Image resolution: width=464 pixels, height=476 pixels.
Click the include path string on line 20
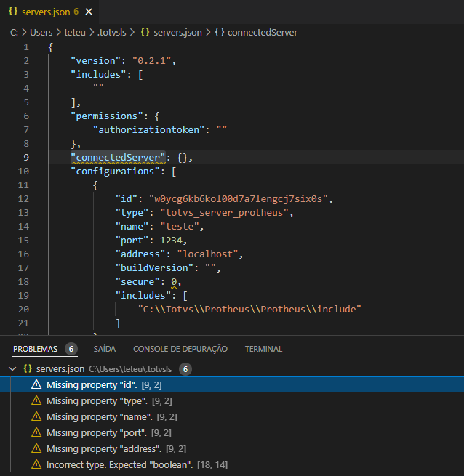coord(249,310)
